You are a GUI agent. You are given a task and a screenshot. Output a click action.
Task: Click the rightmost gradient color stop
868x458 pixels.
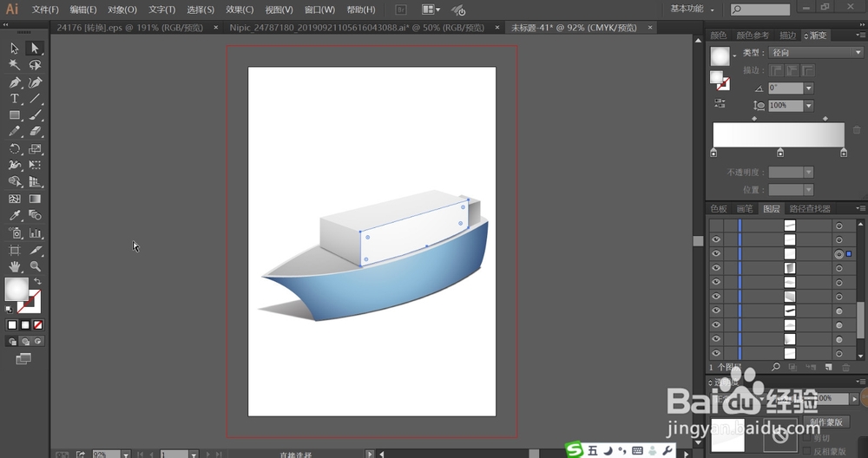click(x=844, y=152)
